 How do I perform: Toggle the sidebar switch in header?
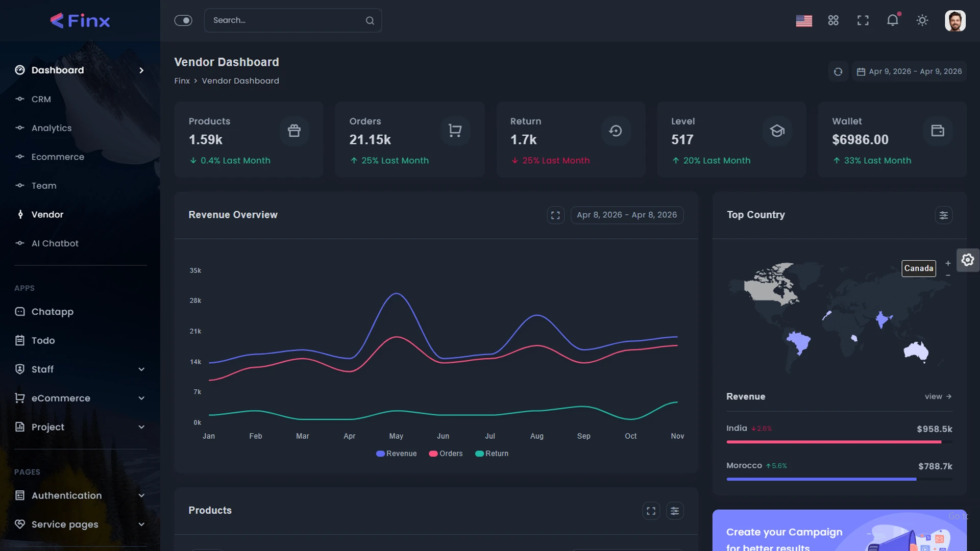coord(183,20)
